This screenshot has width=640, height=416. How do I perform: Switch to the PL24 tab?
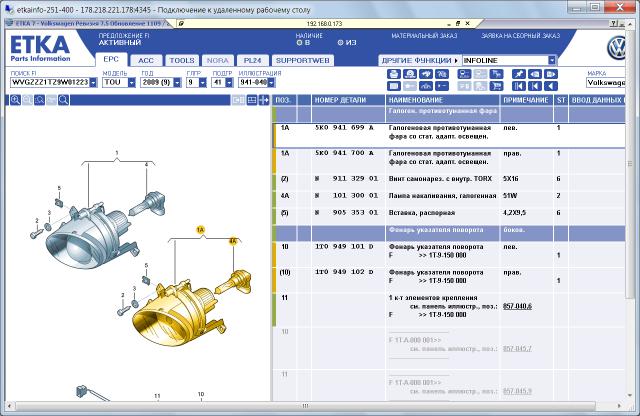pyautogui.click(x=253, y=60)
